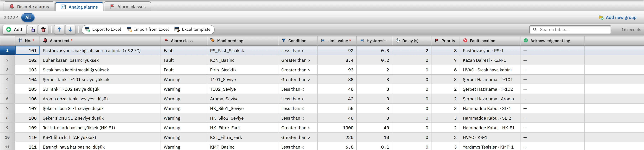Screen dimensions: 644x150
Task: Export the table to Excel
Action: pos(103,30)
